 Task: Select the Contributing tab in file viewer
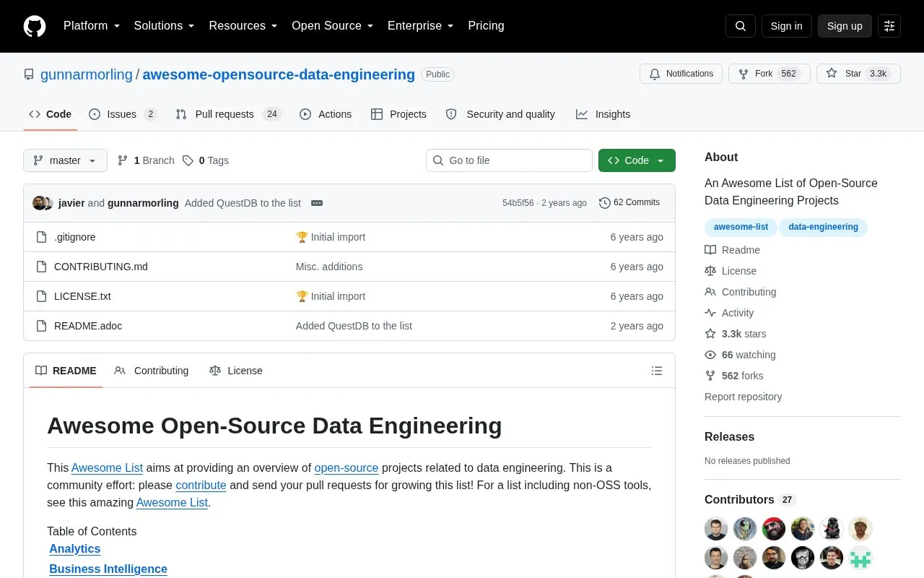click(152, 371)
